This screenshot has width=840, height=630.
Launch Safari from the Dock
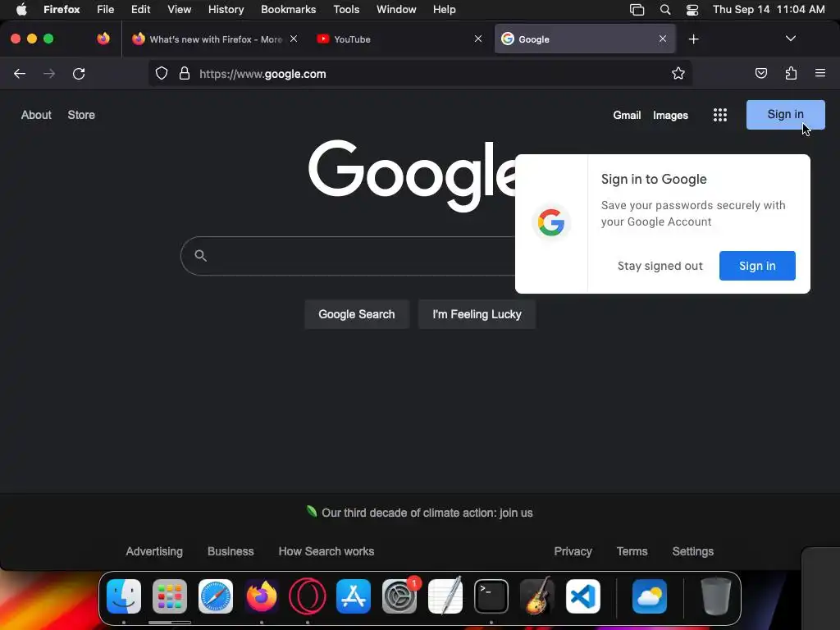[x=216, y=596]
